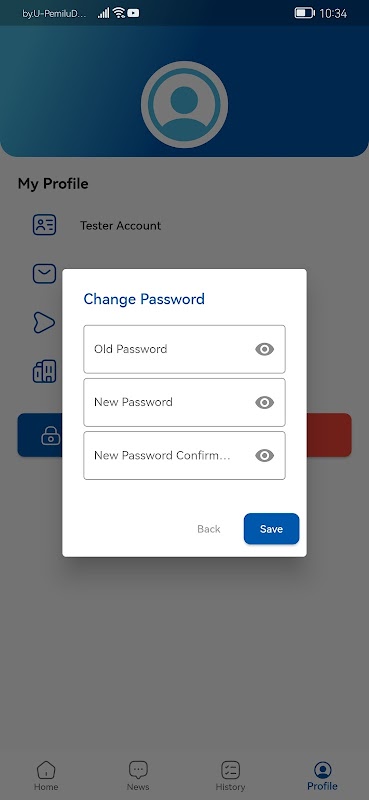The image size is (369, 800).
Task: Focus the New Password field
Action: pos(184,403)
